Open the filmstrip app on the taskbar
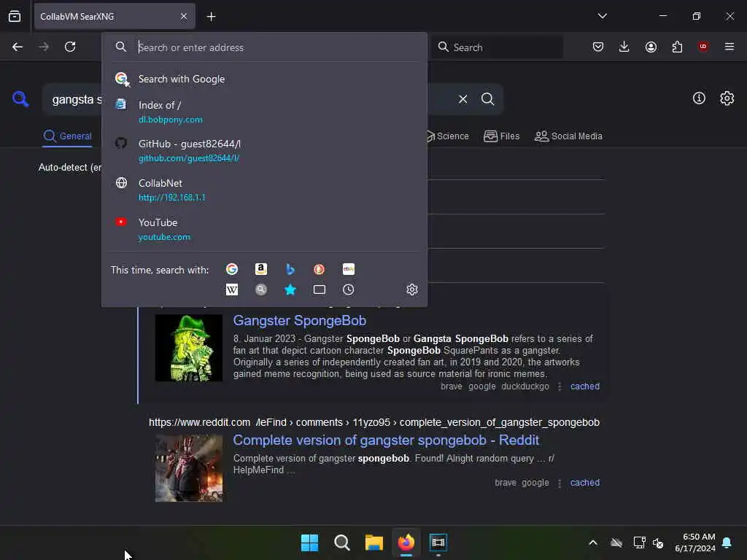The image size is (747, 560). [438, 542]
